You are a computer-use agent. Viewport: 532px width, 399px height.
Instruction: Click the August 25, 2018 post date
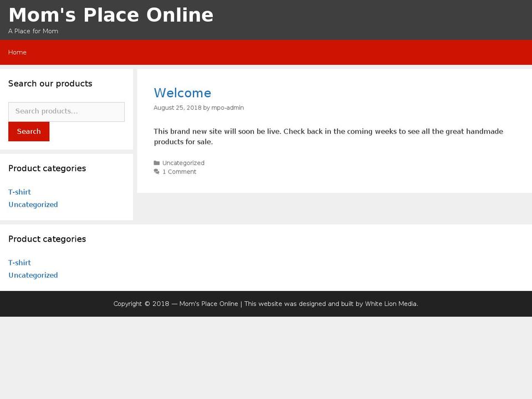click(x=177, y=108)
